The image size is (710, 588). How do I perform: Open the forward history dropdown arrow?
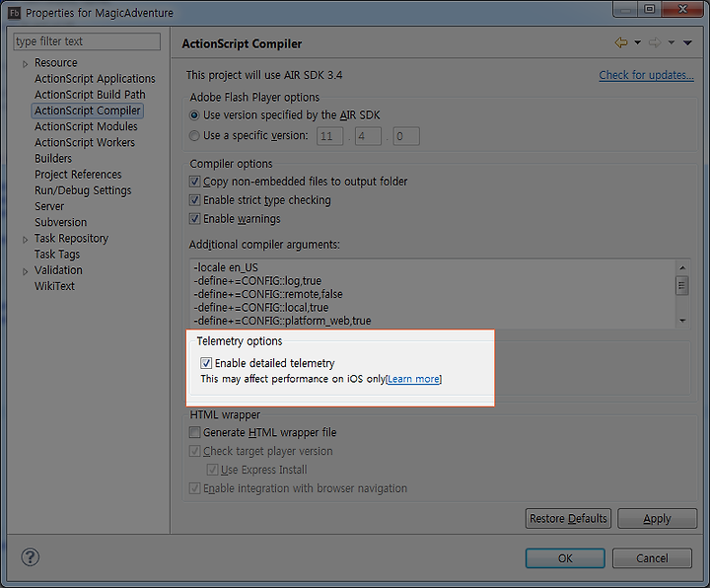(672, 43)
